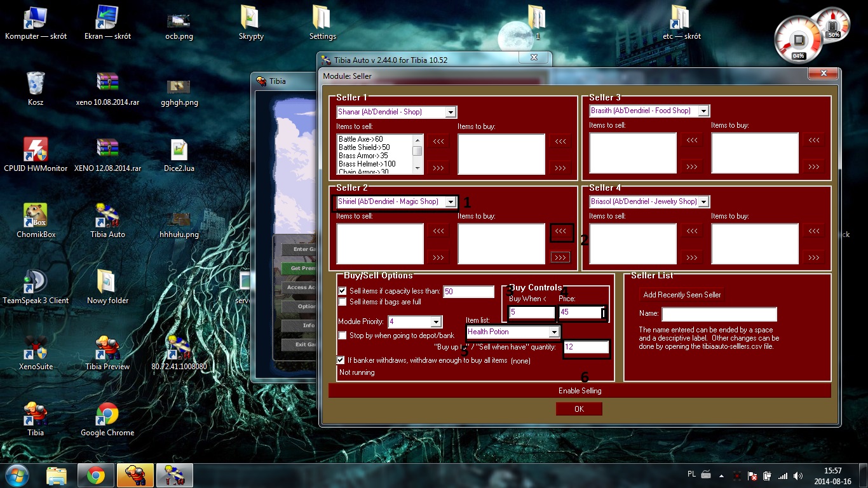Click the Tibia client taskbar icon

coord(135,475)
